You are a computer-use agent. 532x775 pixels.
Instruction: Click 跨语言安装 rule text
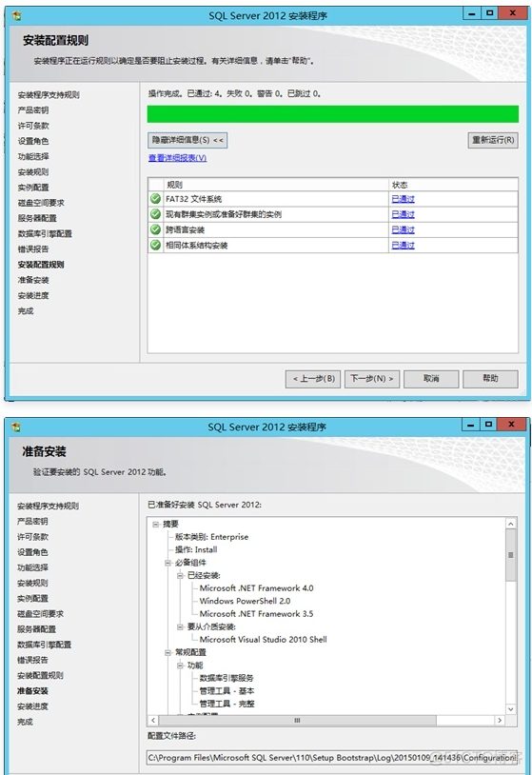click(x=186, y=229)
